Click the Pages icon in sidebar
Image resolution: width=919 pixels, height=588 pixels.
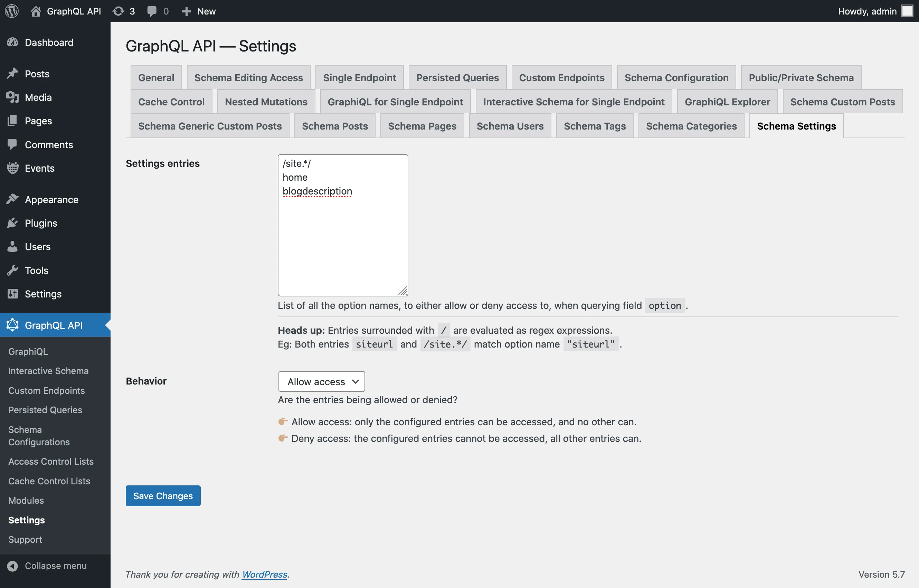(x=12, y=121)
